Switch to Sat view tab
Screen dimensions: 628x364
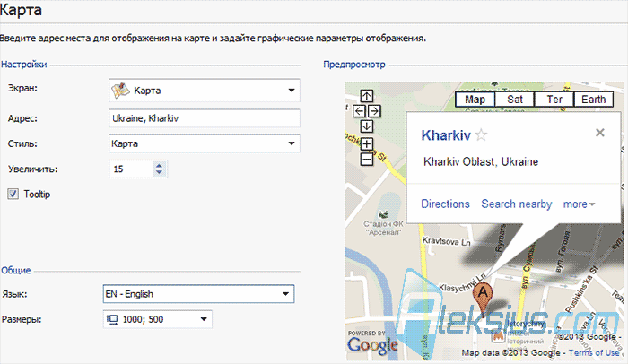[515, 100]
